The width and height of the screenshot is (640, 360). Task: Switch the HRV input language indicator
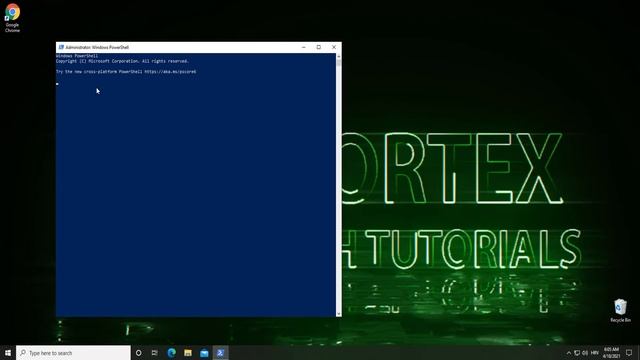point(595,353)
